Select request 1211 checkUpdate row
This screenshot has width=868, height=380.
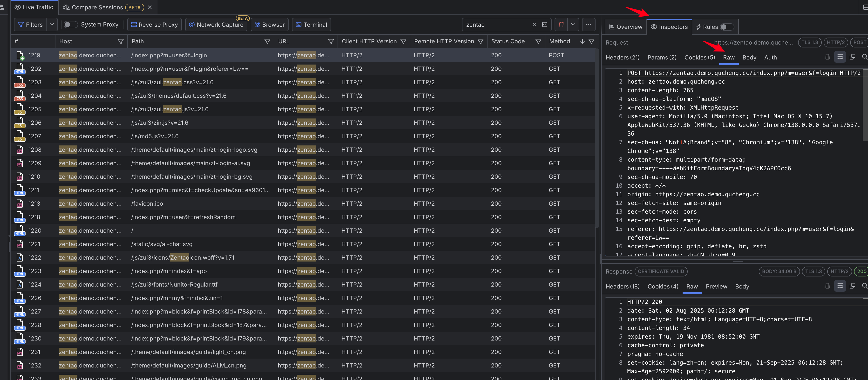200,190
